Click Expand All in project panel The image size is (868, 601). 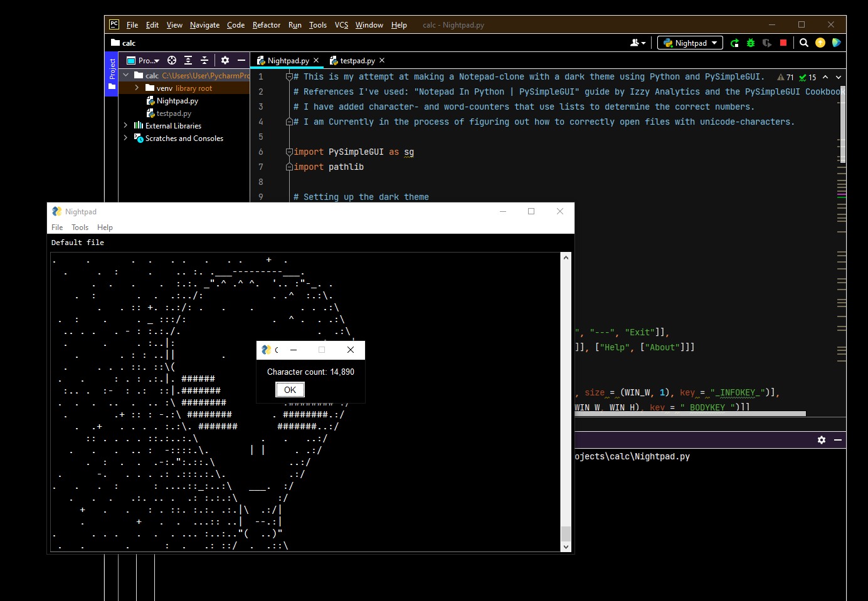pos(188,61)
